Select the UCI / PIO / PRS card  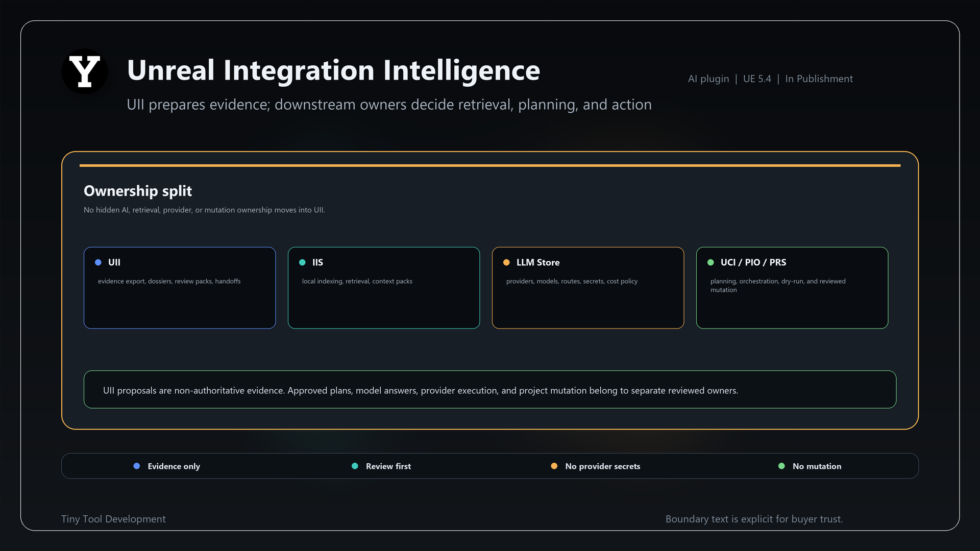point(792,288)
